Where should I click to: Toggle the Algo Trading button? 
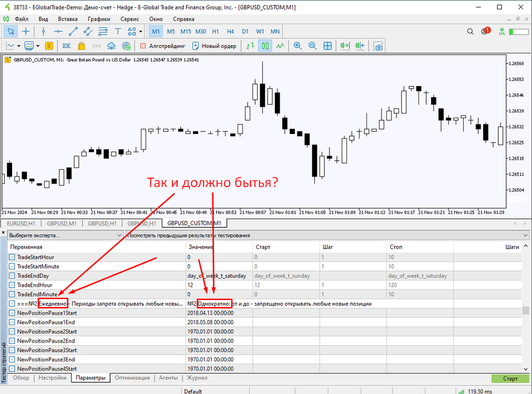[163, 46]
